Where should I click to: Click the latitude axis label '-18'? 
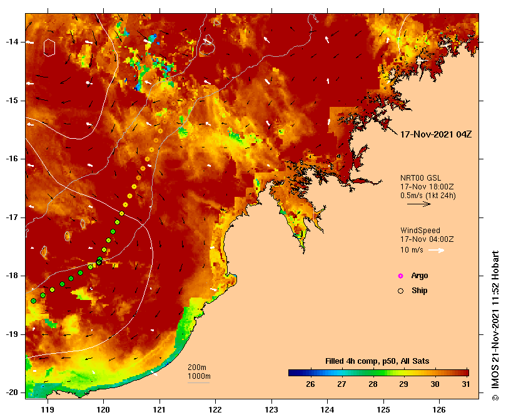pos(12,276)
